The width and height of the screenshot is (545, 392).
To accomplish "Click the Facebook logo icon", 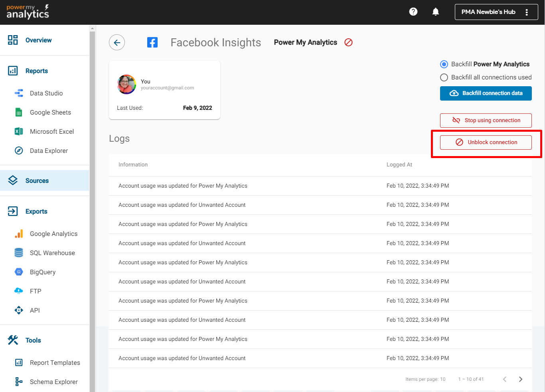I will coord(152,42).
